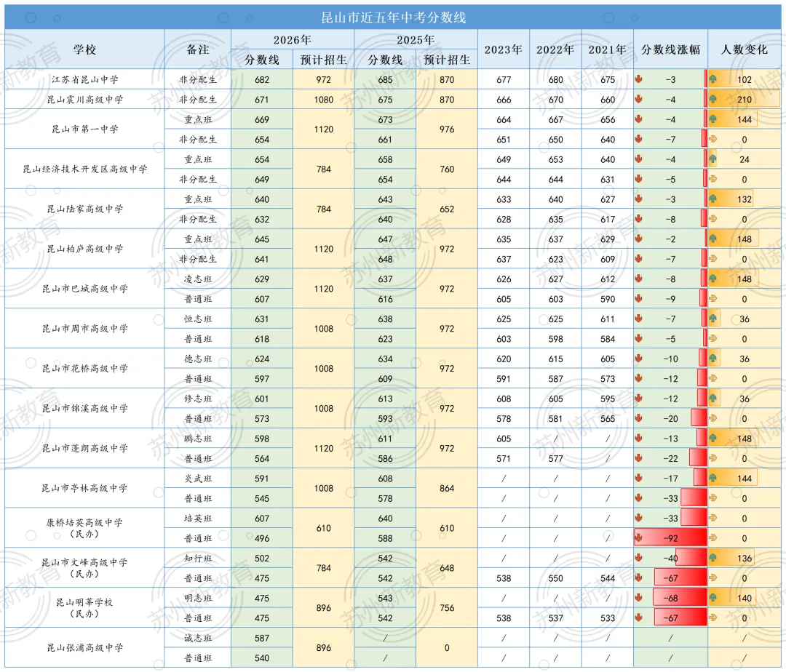Click the 知行班 remark cell
Viewport: 786px width, 672px height.
[x=198, y=559]
